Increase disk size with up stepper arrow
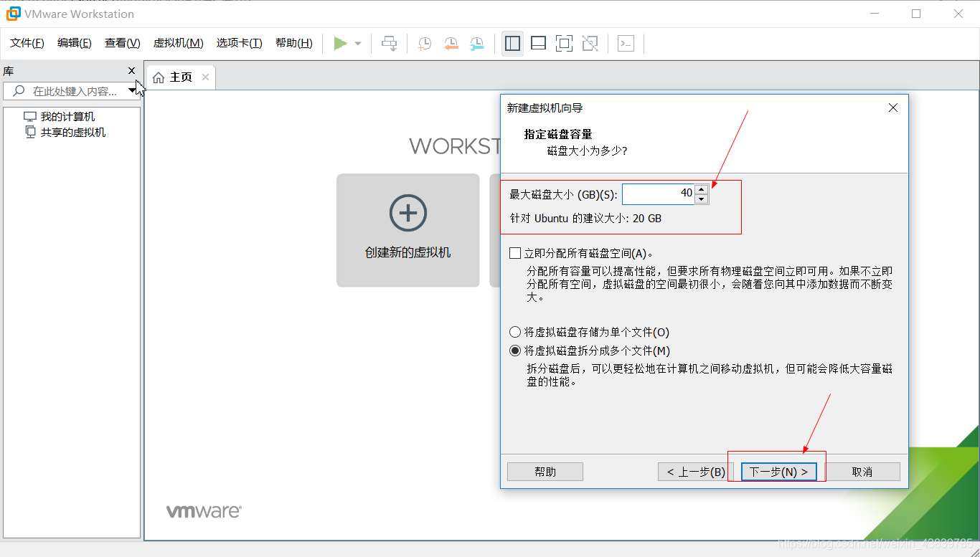 point(701,189)
